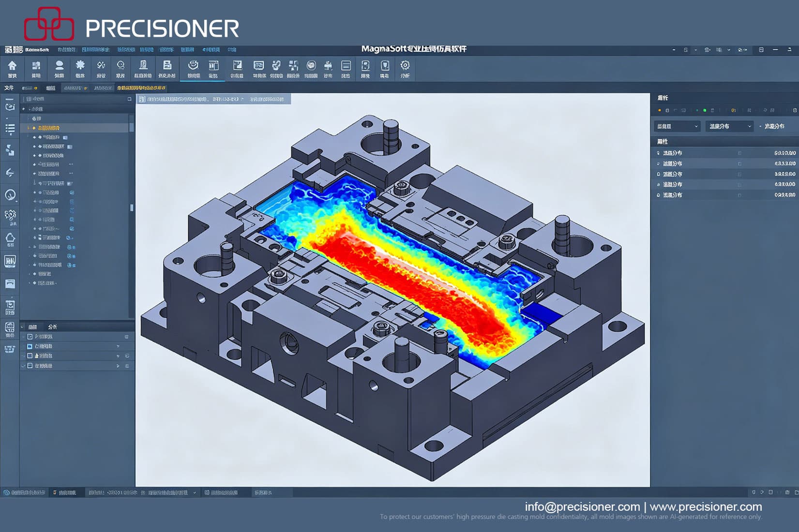Click the starburst gear icon next to the person icon
This screenshot has width=799, height=532.
[80, 65]
